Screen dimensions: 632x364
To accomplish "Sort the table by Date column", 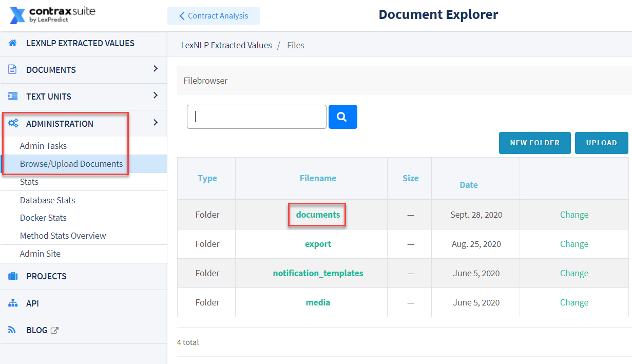I will [469, 185].
